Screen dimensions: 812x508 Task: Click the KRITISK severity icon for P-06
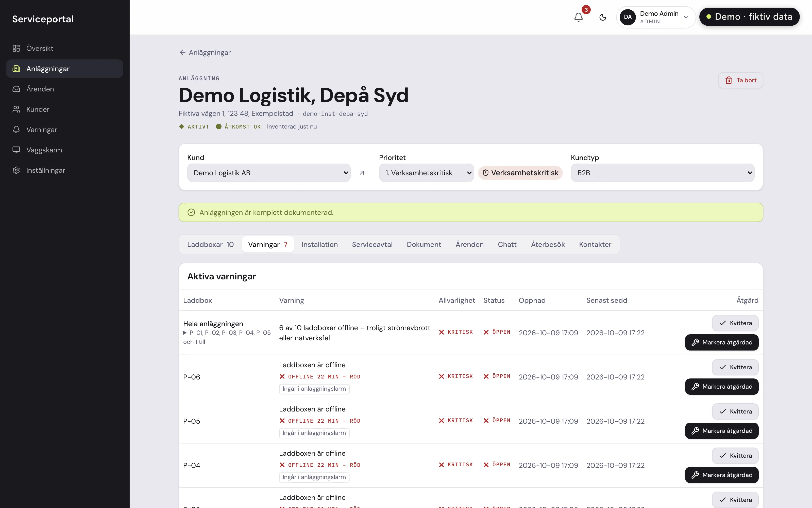pyautogui.click(x=442, y=376)
